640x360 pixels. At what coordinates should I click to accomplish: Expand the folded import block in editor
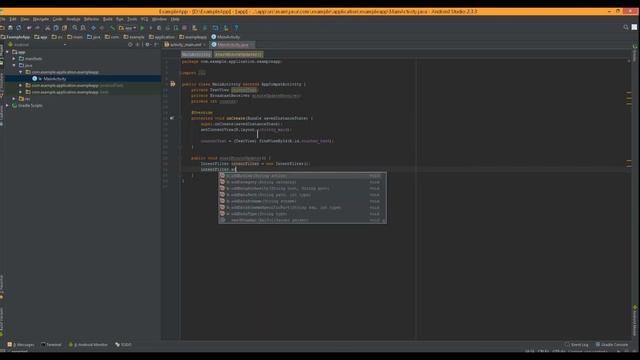202,73
